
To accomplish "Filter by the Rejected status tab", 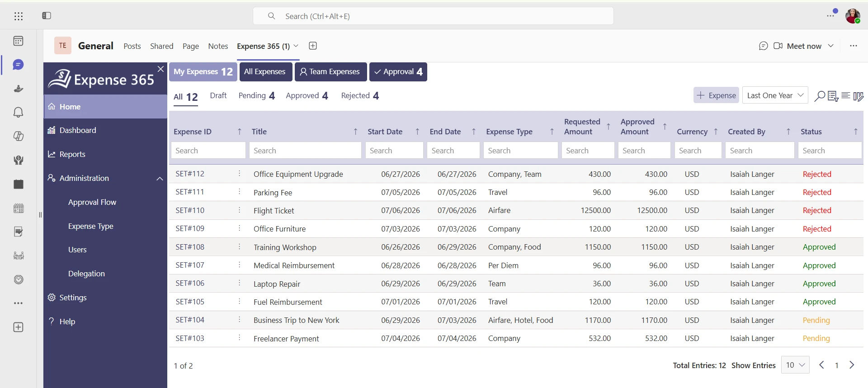I will pyautogui.click(x=360, y=96).
